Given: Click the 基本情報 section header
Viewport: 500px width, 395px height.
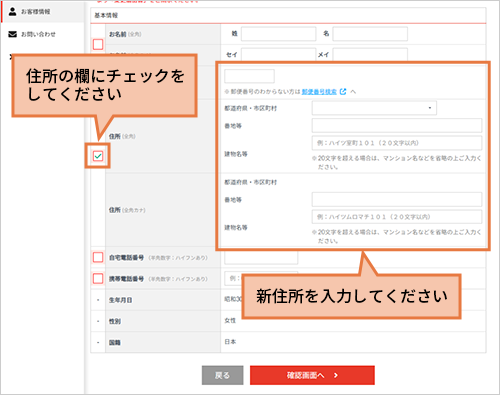Looking at the screenshot, I should click(x=288, y=16).
